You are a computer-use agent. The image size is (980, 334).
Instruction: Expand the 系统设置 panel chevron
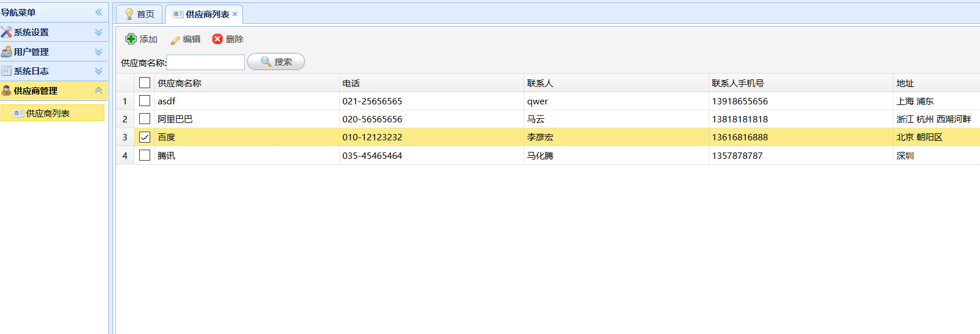[99, 32]
